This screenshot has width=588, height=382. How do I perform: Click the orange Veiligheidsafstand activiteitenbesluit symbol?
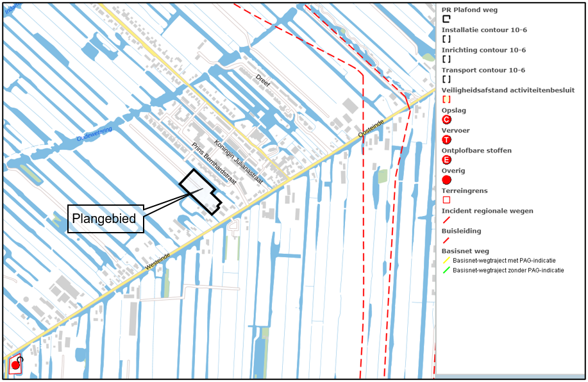[446, 99]
